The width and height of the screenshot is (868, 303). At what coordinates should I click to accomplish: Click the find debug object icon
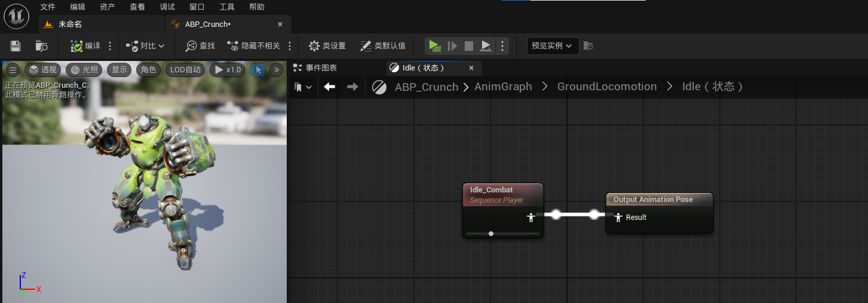(588, 46)
